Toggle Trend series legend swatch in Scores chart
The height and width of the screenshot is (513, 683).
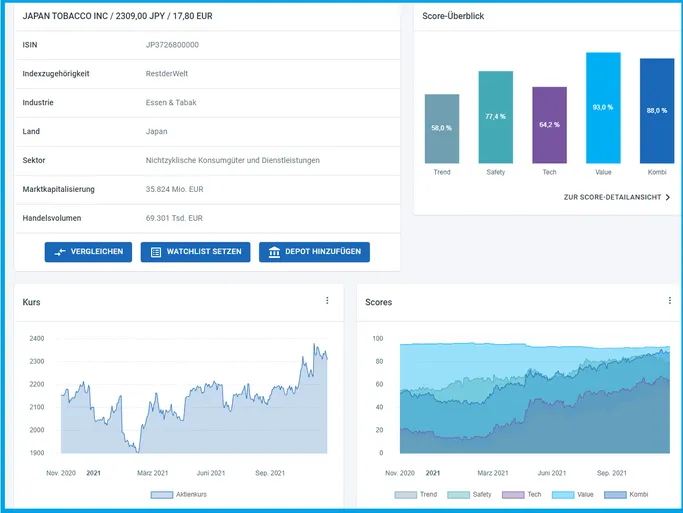(406, 495)
